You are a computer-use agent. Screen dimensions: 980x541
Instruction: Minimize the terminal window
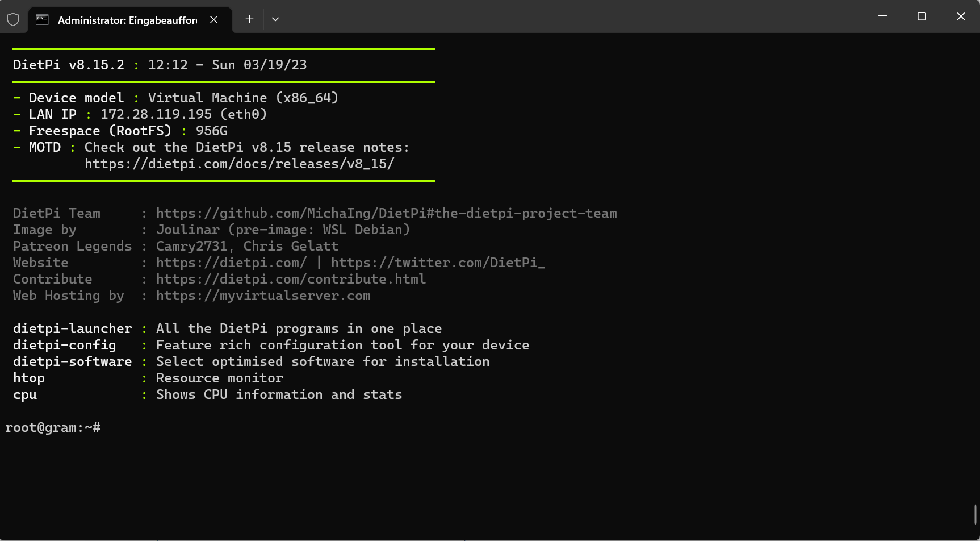(x=882, y=16)
